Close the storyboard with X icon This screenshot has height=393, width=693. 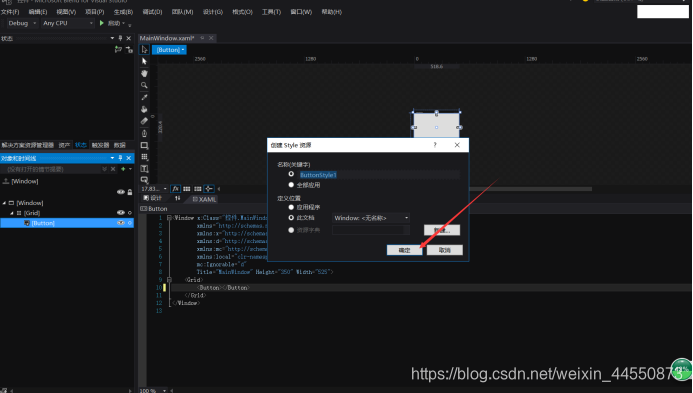click(x=113, y=169)
